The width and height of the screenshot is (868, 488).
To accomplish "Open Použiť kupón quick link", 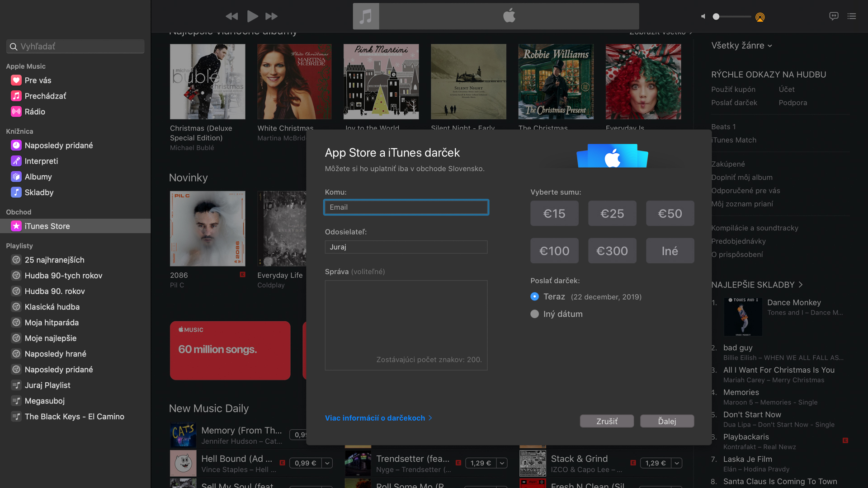I will (x=733, y=89).
